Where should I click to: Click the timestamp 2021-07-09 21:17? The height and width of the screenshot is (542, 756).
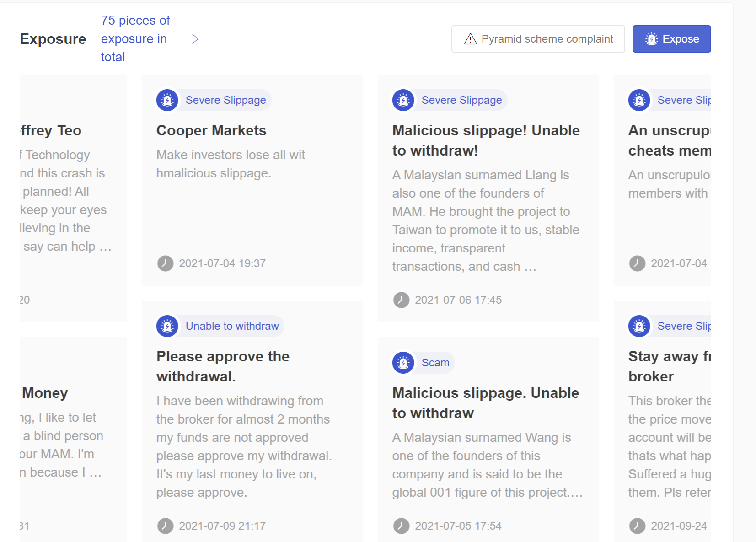click(x=222, y=526)
